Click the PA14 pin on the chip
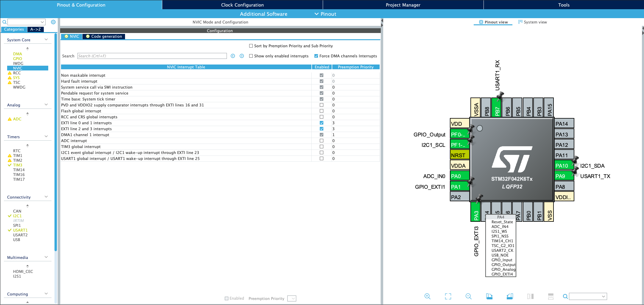644x305 pixels. pos(564,124)
